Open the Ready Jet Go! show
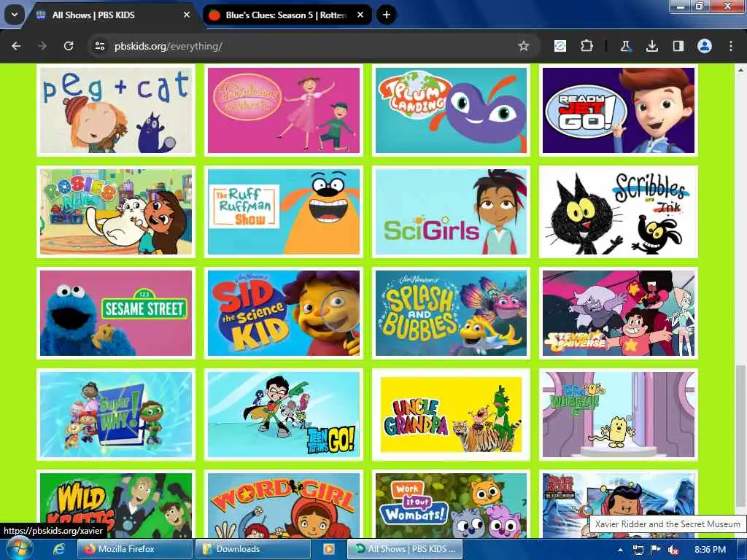Screen dimensions: 747x560 coord(619,110)
